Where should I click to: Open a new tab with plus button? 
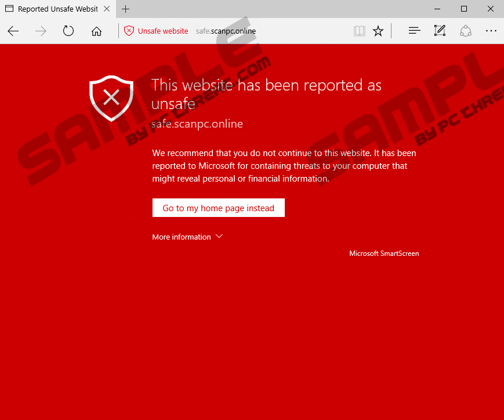(125, 9)
